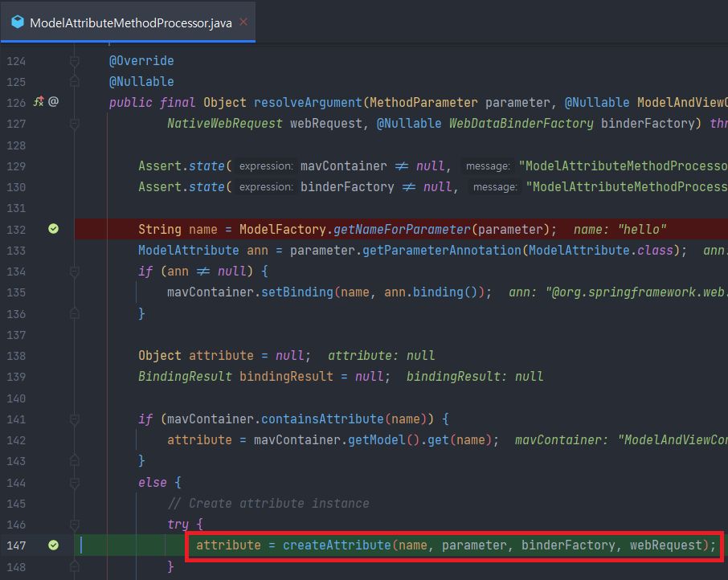Click the inline debug value name: "hello"
728x580 pixels.
point(620,229)
